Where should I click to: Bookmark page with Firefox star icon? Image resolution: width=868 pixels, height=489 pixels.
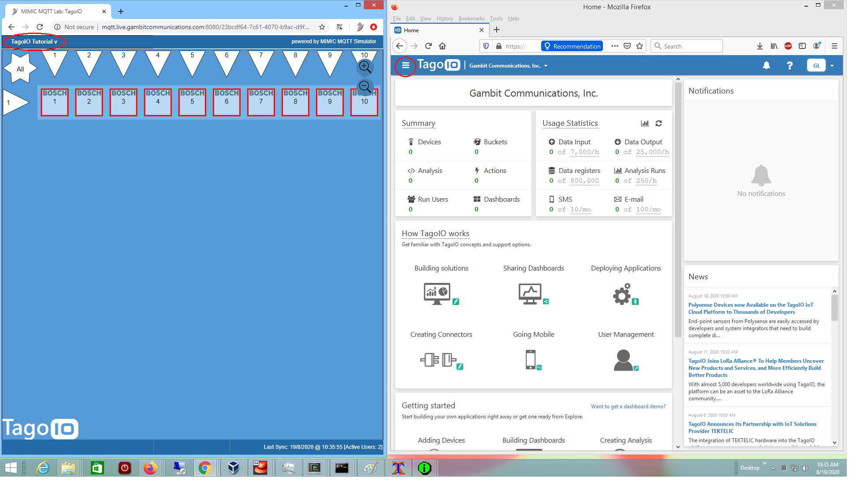(x=640, y=46)
